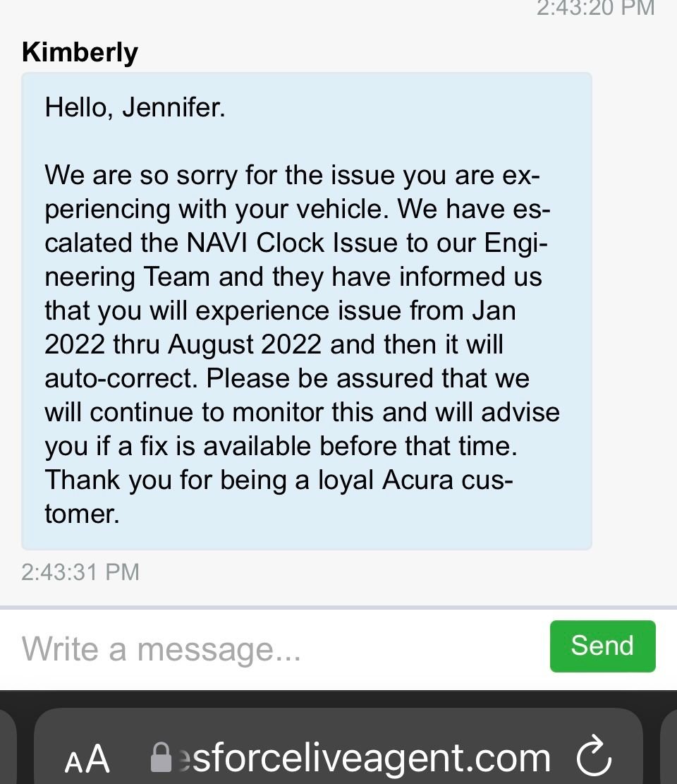
Task: Tap the "Hello, Jennifer." greeting line
Action: tap(135, 107)
